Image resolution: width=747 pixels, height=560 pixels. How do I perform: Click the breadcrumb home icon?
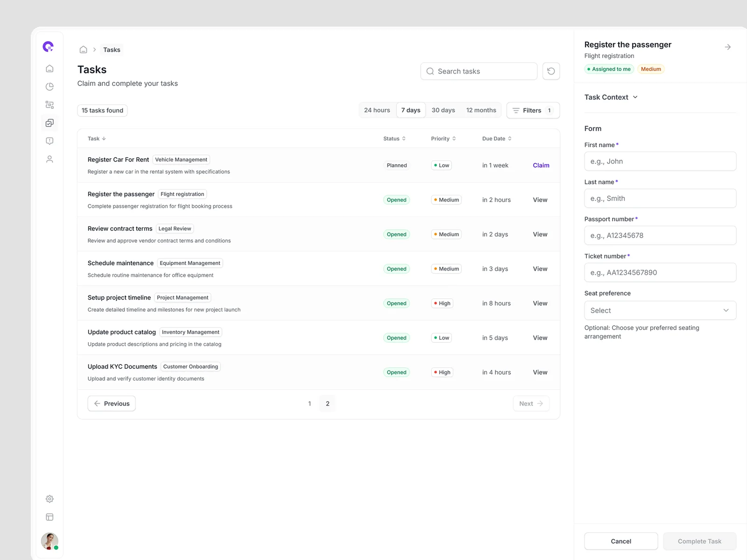coord(83,49)
